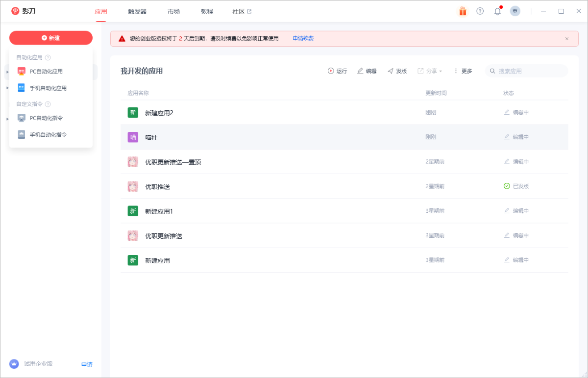Click the 申请续费 link
Image resolution: width=588 pixels, height=378 pixels.
[303, 38]
